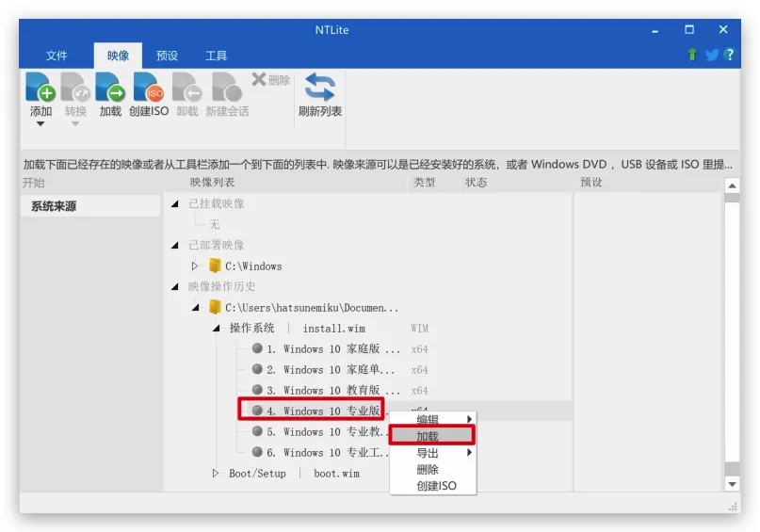Select 1. Windows 10 家庭版
The image size is (760, 532).
pyautogui.click(x=333, y=348)
